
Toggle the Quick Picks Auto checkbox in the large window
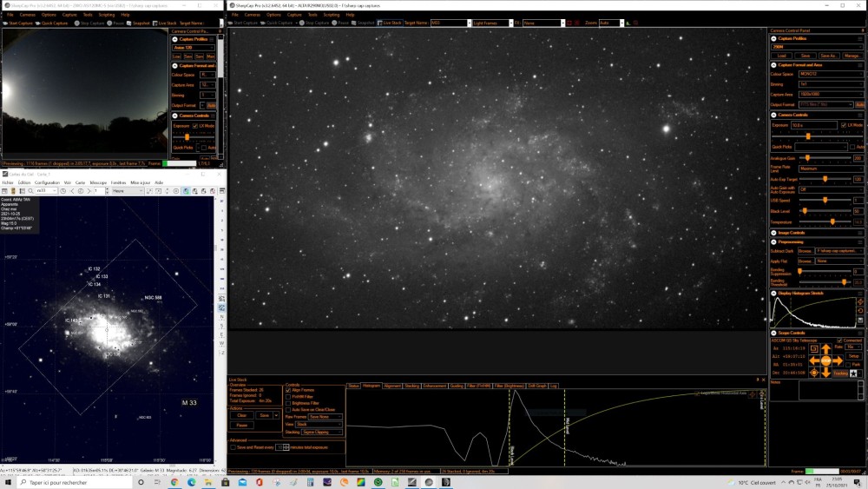point(852,147)
